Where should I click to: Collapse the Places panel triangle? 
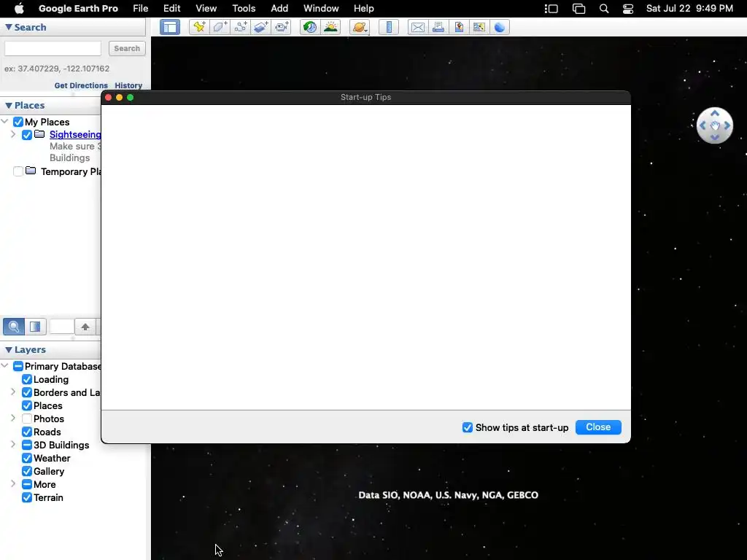pyautogui.click(x=9, y=106)
